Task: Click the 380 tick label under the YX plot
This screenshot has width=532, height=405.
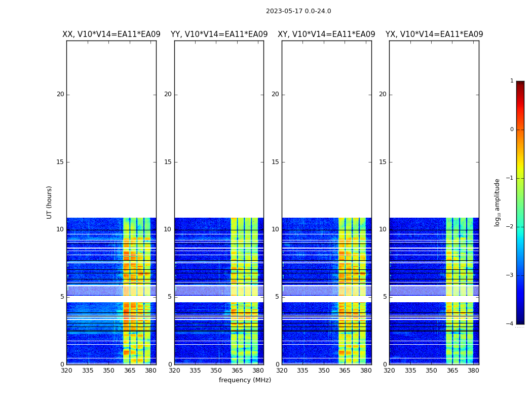Action: pyautogui.click(x=473, y=371)
